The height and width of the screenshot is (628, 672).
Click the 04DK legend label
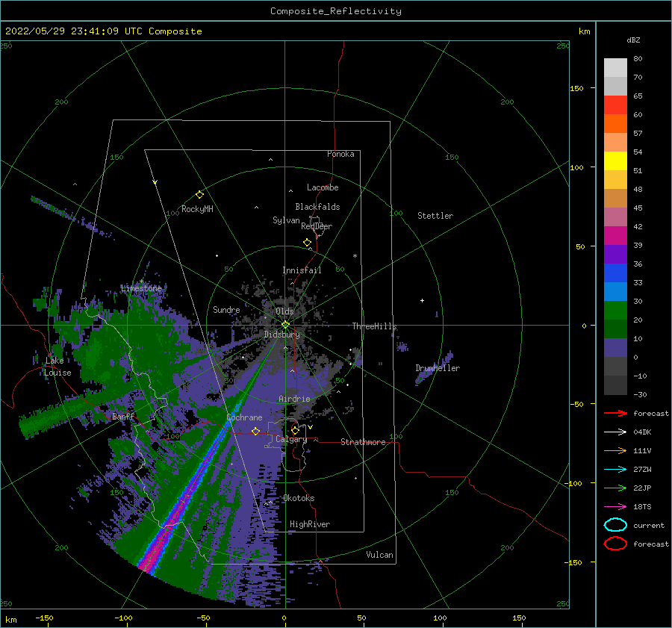[x=642, y=432]
